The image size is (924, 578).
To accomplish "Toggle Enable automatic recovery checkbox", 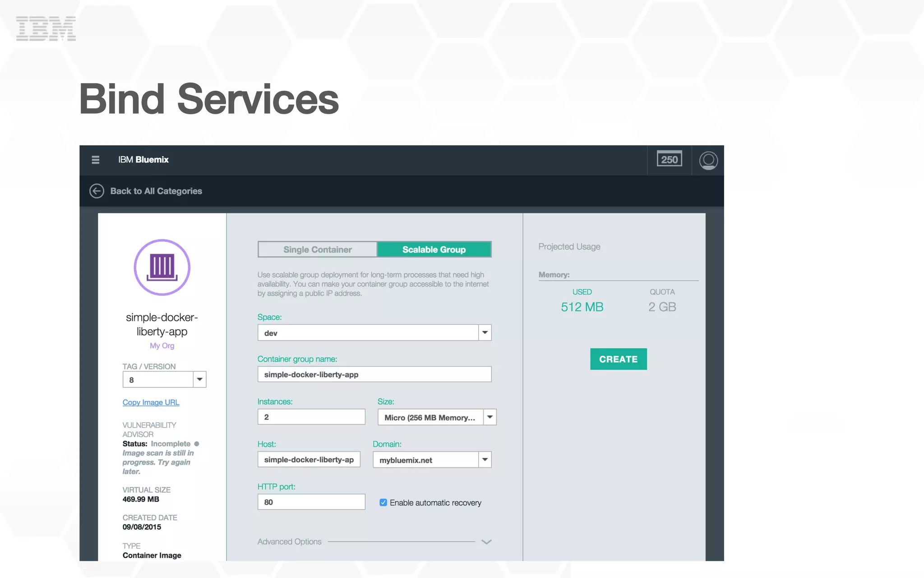I will (383, 503).
